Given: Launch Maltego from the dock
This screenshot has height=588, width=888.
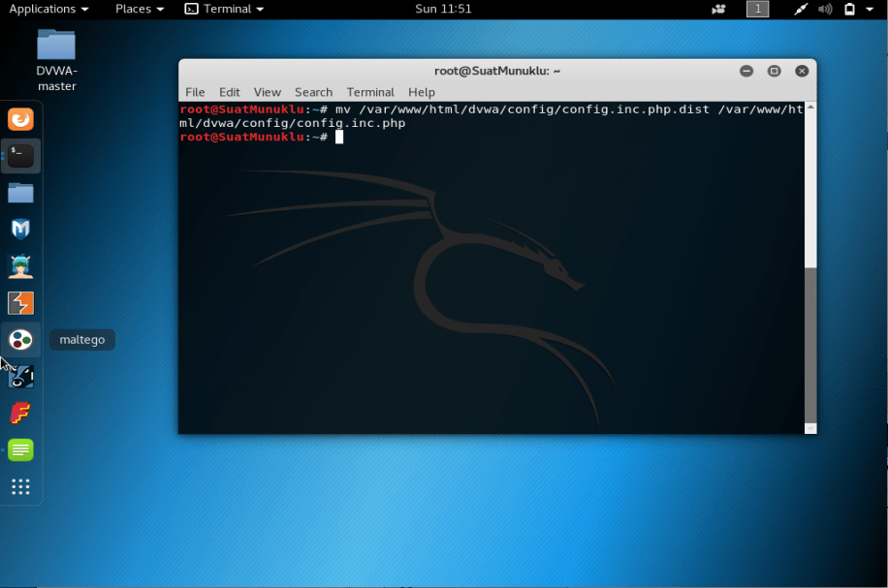Looking at the screenshot, I should pyautogui.click(x=20, y=340).
